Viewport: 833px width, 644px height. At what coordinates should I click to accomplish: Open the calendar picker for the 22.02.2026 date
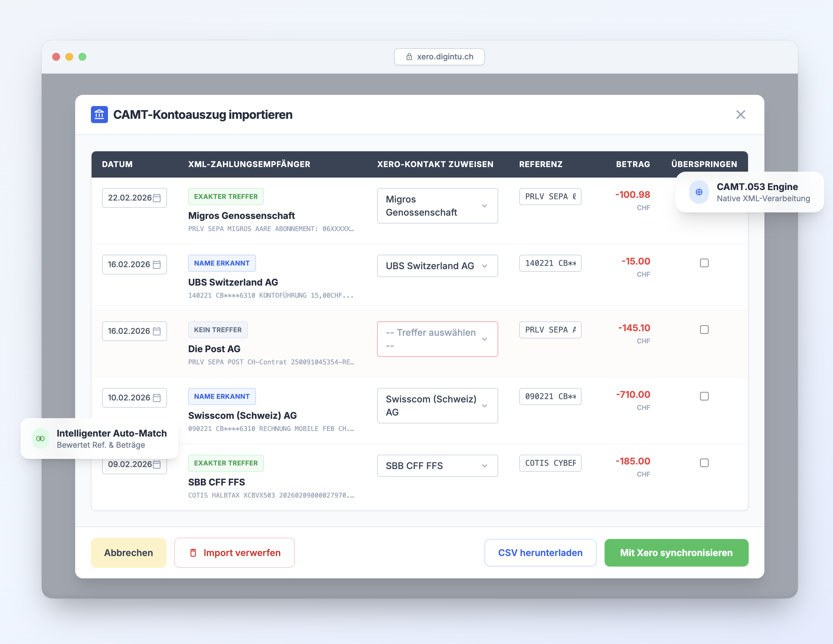pyautogui.click(x=157, y=198)
